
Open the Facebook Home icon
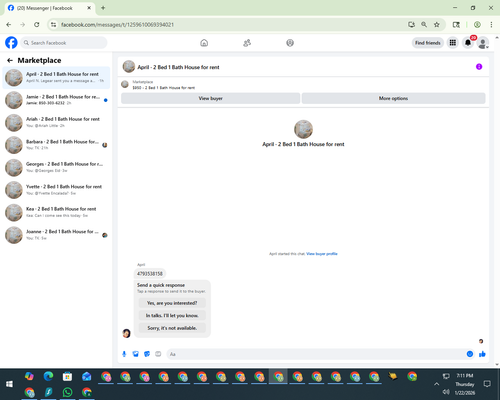pyautogui.click(x=204, y=43)
